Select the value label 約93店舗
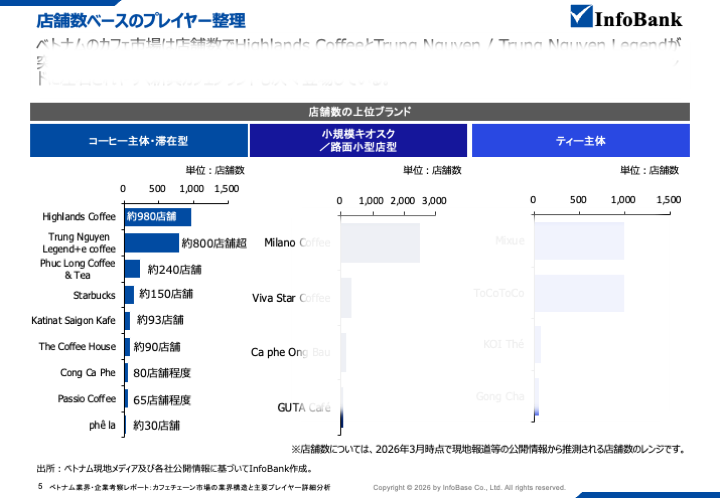720x498 pixels. [160, 320]
